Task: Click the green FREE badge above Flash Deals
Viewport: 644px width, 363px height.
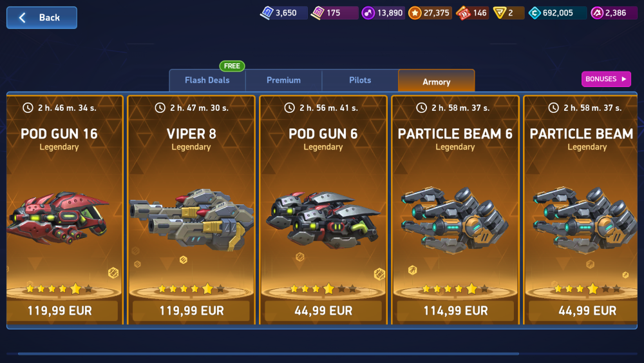Action: [232, 66]
